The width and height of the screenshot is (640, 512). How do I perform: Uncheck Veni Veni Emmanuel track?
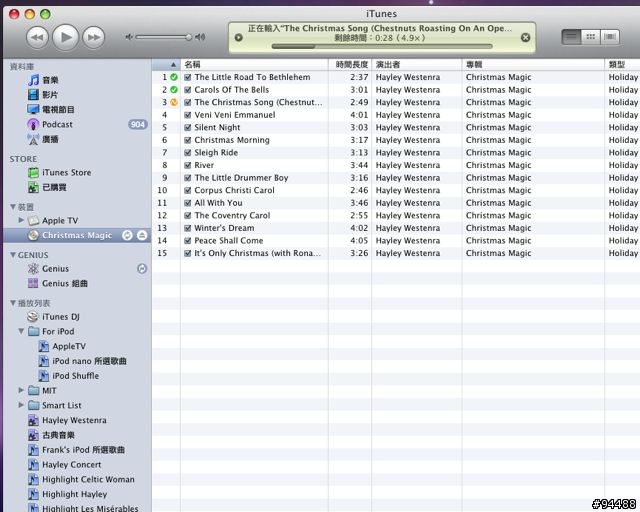[x=188, y=115]
